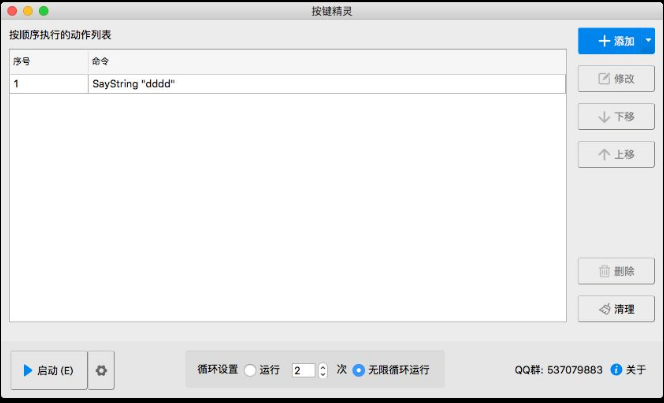This screenshot has width=664, height=403.
Task: Click the green zoom window button
Action: coord(44,11)
